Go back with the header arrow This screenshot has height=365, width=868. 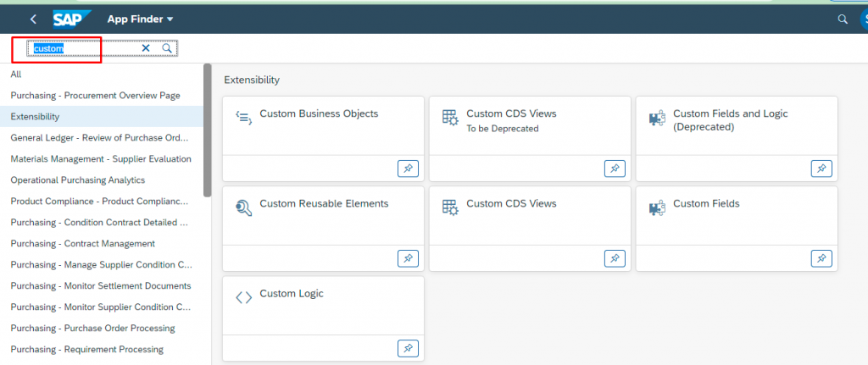point(33,19)
